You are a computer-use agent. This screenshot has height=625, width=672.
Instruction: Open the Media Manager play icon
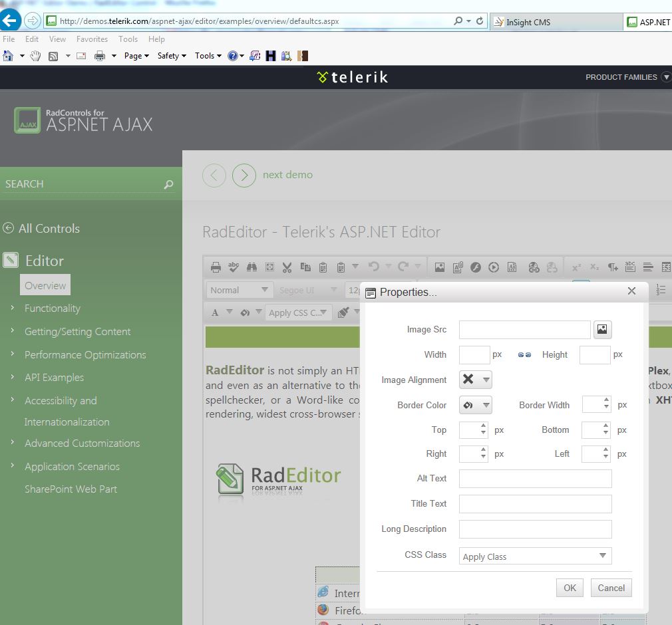click(494, 267)
